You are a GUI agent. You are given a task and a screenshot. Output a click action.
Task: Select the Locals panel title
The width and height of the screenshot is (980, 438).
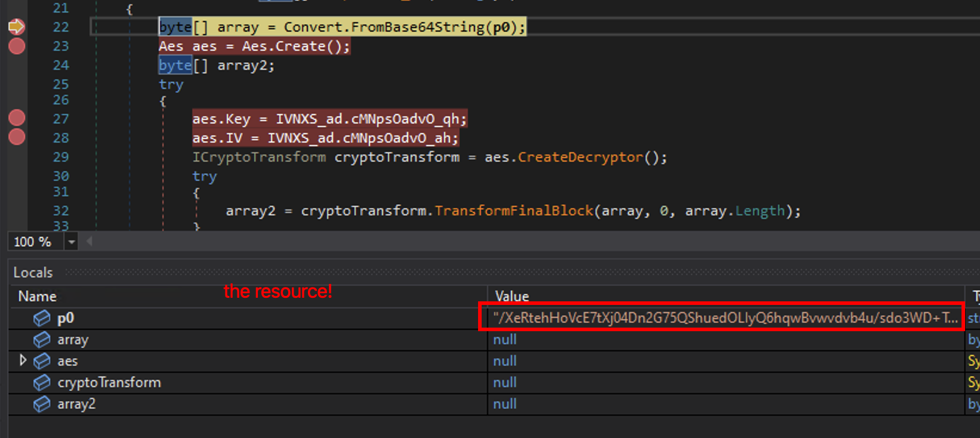[x=33, y=273]
